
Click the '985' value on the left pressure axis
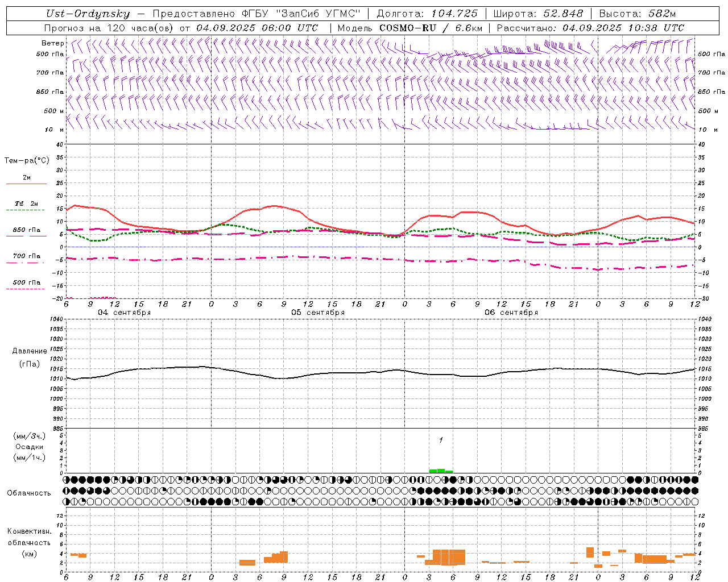tap(57, 428)
